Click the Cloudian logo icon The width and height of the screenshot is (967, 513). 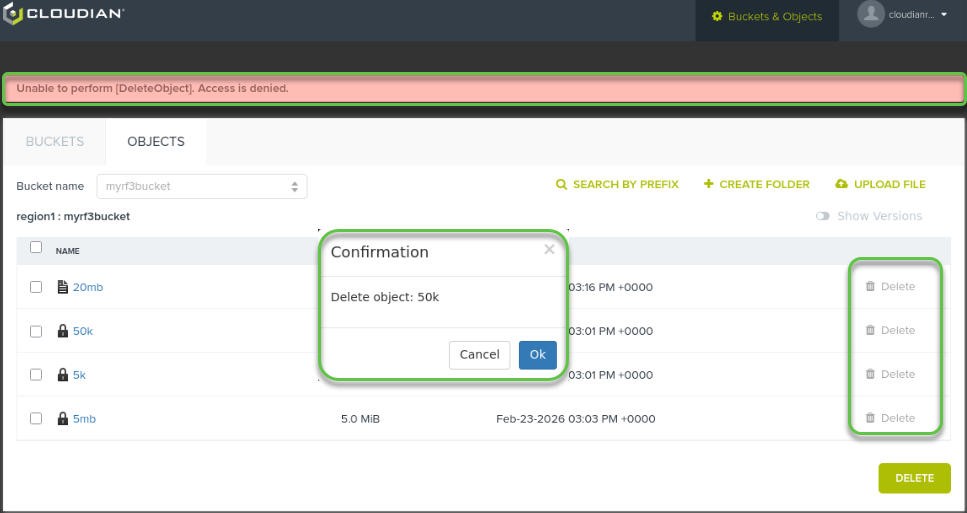(x=12, y=15)
